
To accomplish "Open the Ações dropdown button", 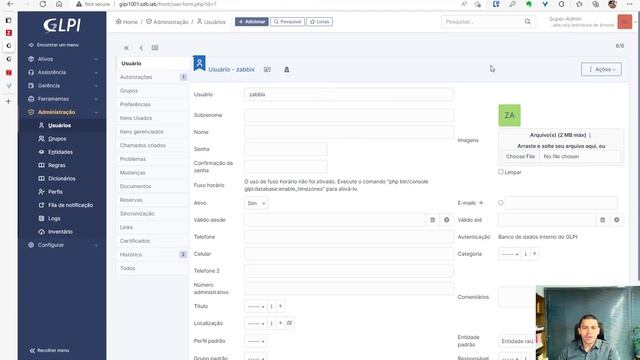I will coord(601,69).
